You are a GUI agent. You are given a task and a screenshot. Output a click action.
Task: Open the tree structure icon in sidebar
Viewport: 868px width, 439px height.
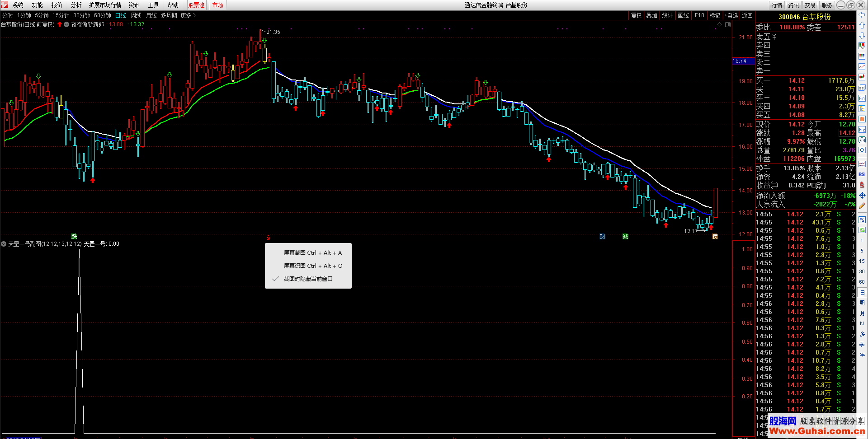click(x=862, y=109)
